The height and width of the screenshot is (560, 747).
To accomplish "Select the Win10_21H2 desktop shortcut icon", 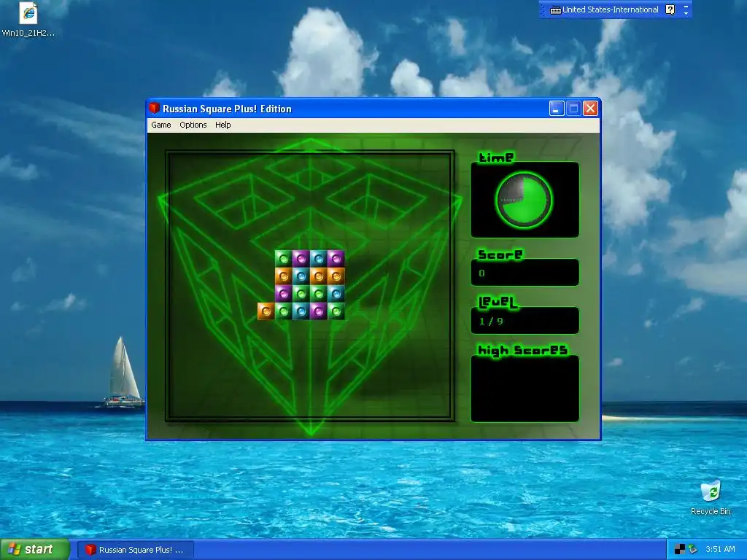I will pos(28,20).
